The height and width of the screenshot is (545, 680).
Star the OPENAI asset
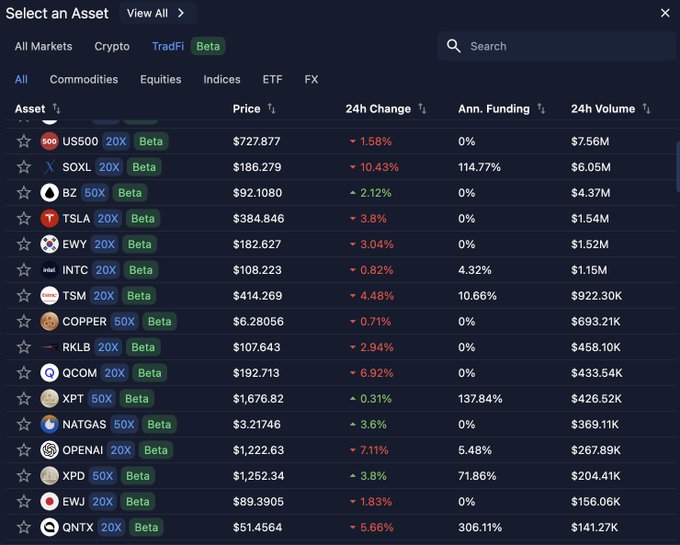[24, 450]
